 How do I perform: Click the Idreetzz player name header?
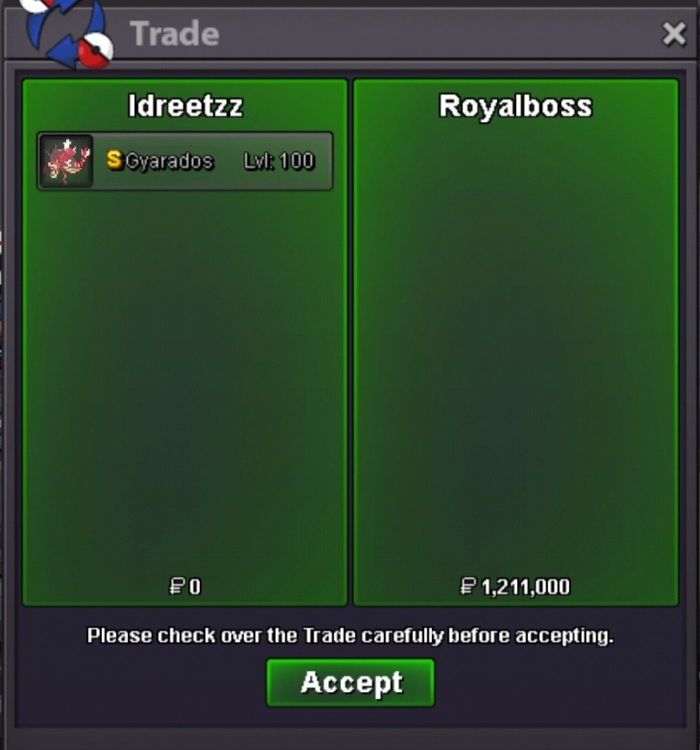(186, 106)
